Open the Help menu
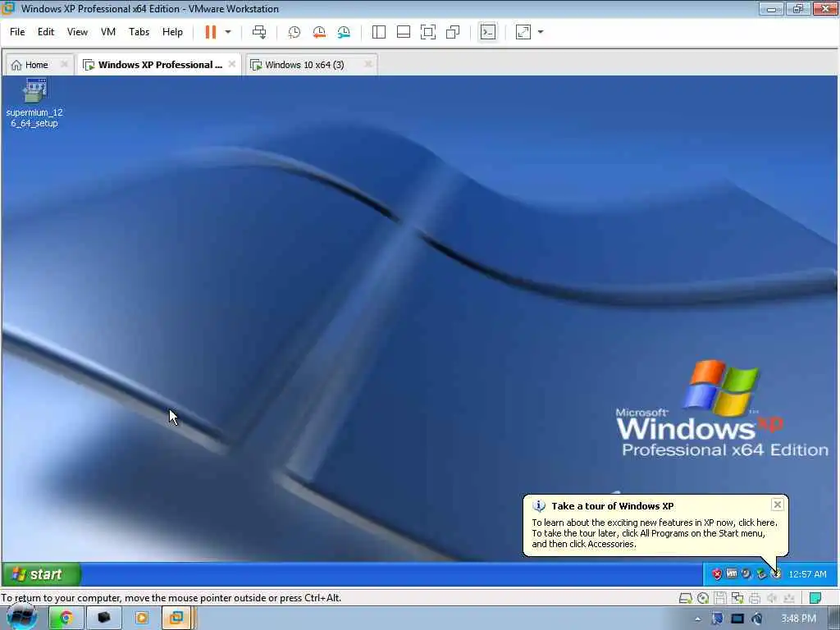This screenshot has width=840, height=630. (x=172, y=32)
